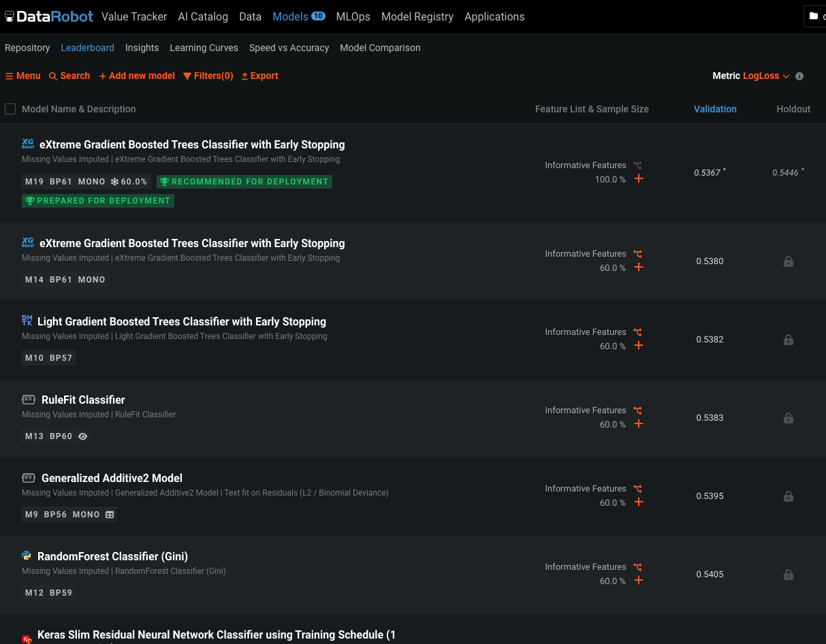Open the Menu panel on the leaderboard toolbar
Viewport: 826px width, 644px height.
coord(22,76)
